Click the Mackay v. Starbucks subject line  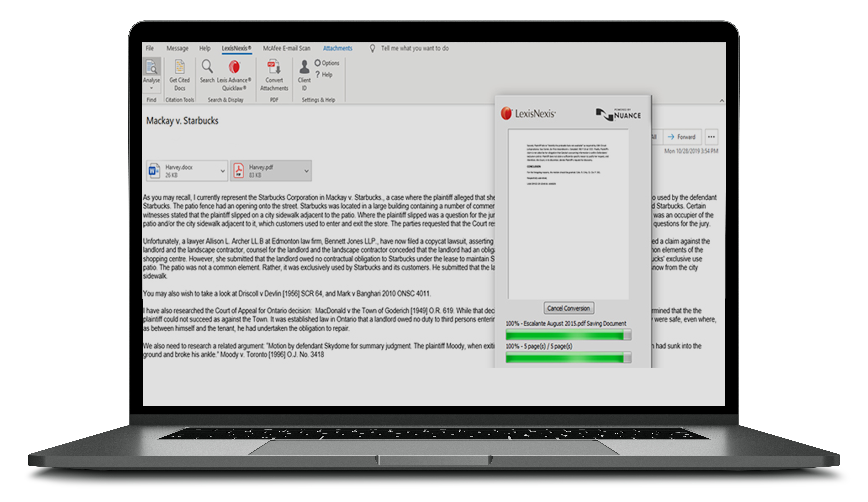[182, 121]
